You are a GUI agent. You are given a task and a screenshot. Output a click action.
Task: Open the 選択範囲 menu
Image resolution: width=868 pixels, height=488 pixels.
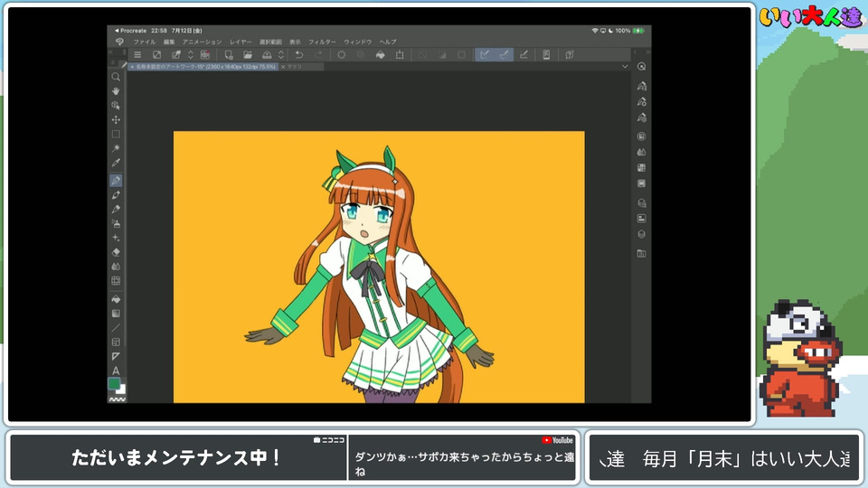(270, 42)
